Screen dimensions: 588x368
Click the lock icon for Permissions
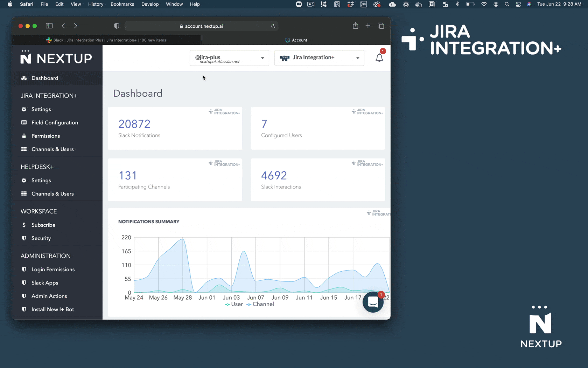(x=24, y=136)
